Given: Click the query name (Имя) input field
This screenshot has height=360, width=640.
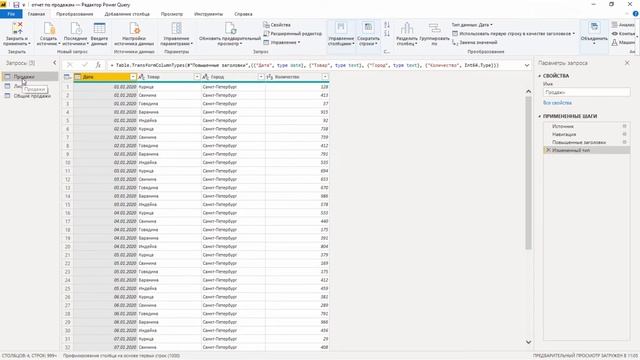Looking at the screenshot, I should point(587,92).
